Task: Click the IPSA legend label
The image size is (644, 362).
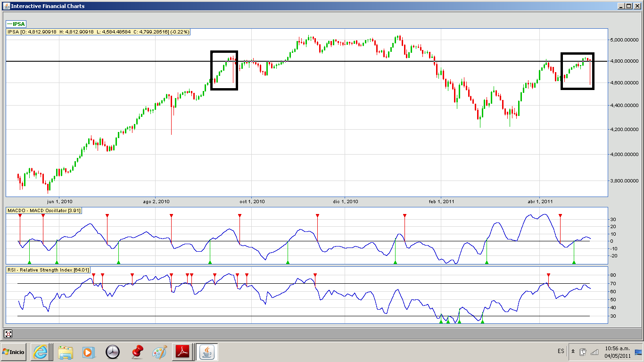Action: 16,24
